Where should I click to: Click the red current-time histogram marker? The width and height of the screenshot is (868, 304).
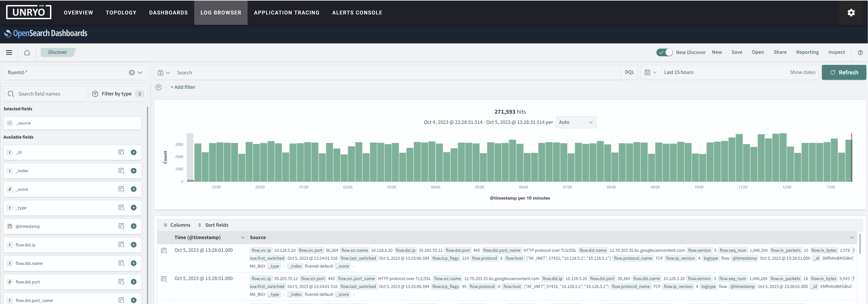tap(851, 158)
